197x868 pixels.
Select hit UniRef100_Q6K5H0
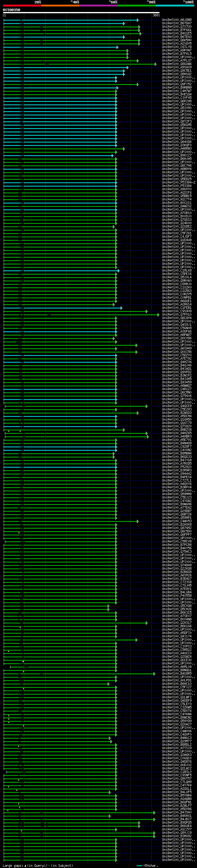(x=177, y=40)
